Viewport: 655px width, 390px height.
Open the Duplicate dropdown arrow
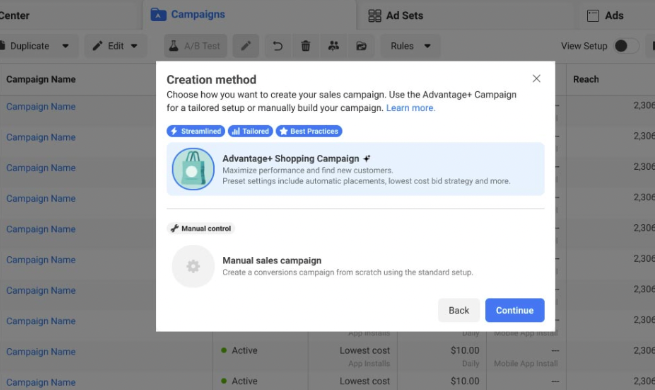[x=65, y=46]
